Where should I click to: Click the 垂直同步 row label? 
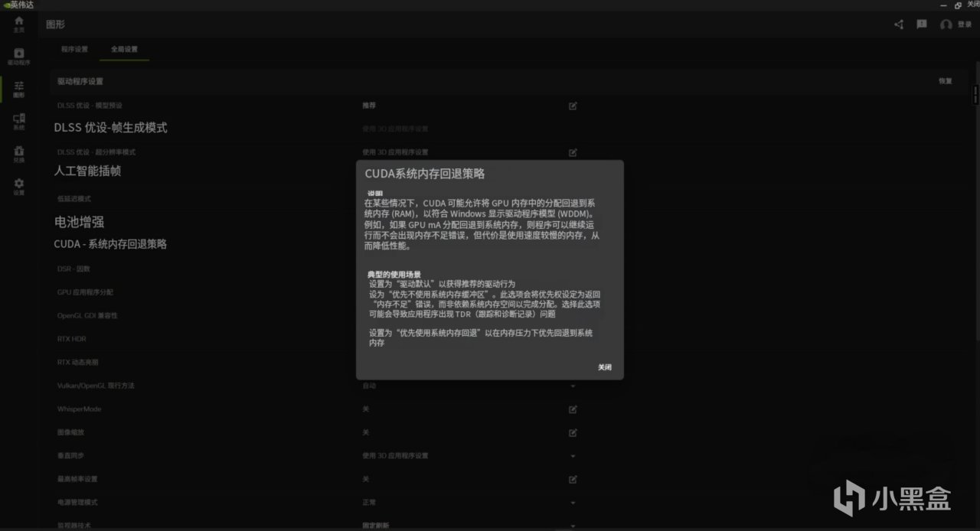[x=71, y=456]
